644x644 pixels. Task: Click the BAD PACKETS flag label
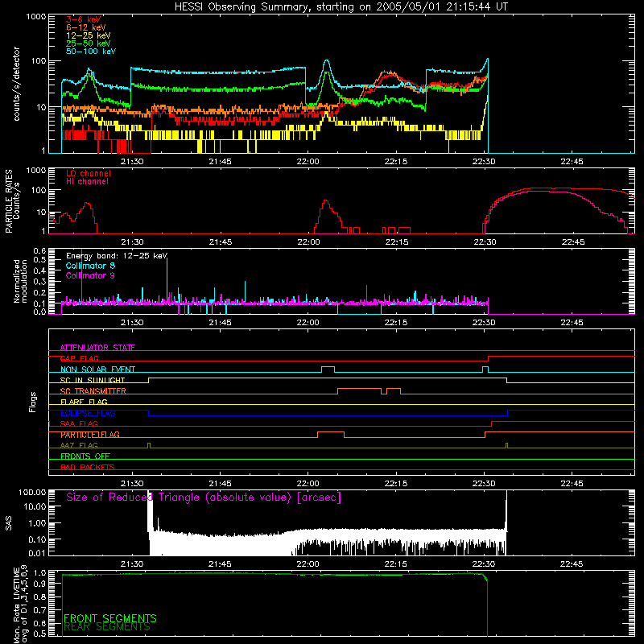click(88, 467)
